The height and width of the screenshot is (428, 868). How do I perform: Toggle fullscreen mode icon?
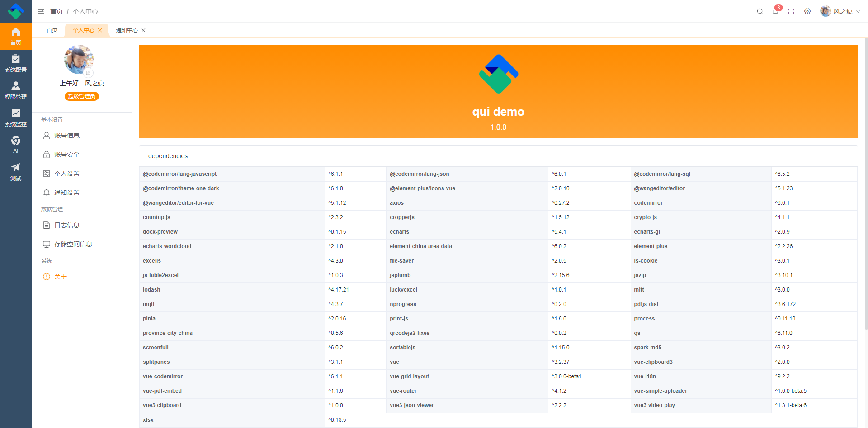[x=791, y=11]
